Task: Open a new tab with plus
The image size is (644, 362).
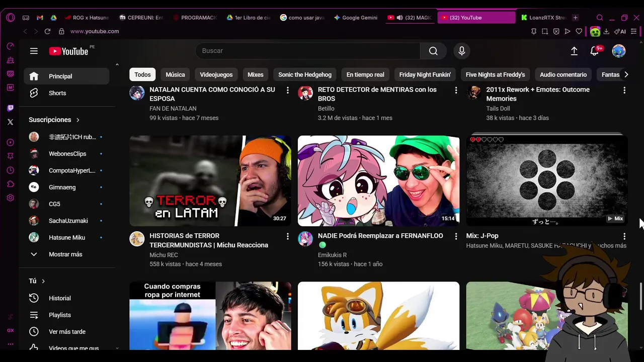Action: click(575, 18)
